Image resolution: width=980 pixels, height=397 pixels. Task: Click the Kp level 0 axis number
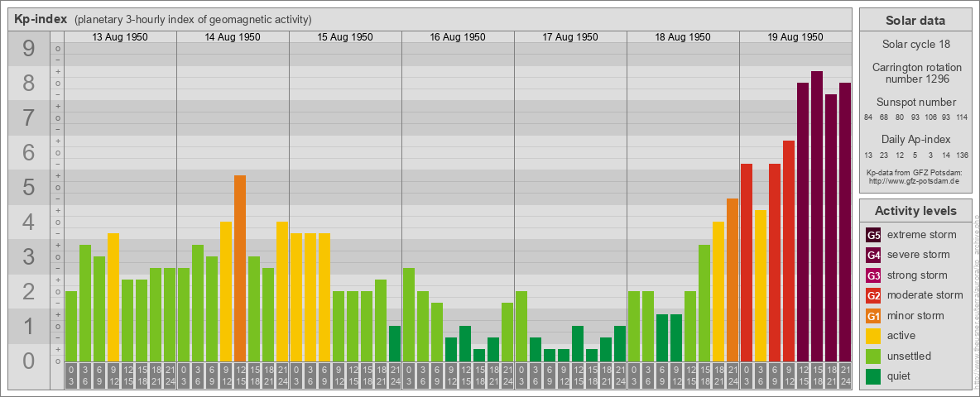(x=29, y=361)
